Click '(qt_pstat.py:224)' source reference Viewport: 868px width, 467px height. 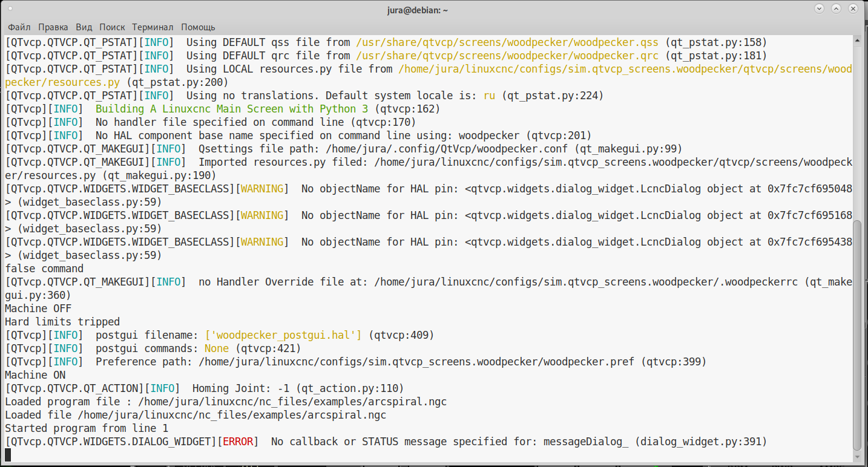[x=553, y=96]
